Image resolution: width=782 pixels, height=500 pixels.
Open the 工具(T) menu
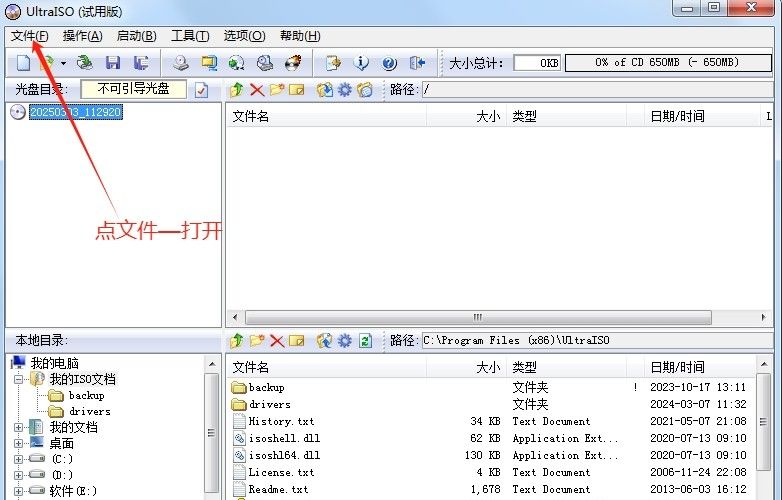(190, 36)
